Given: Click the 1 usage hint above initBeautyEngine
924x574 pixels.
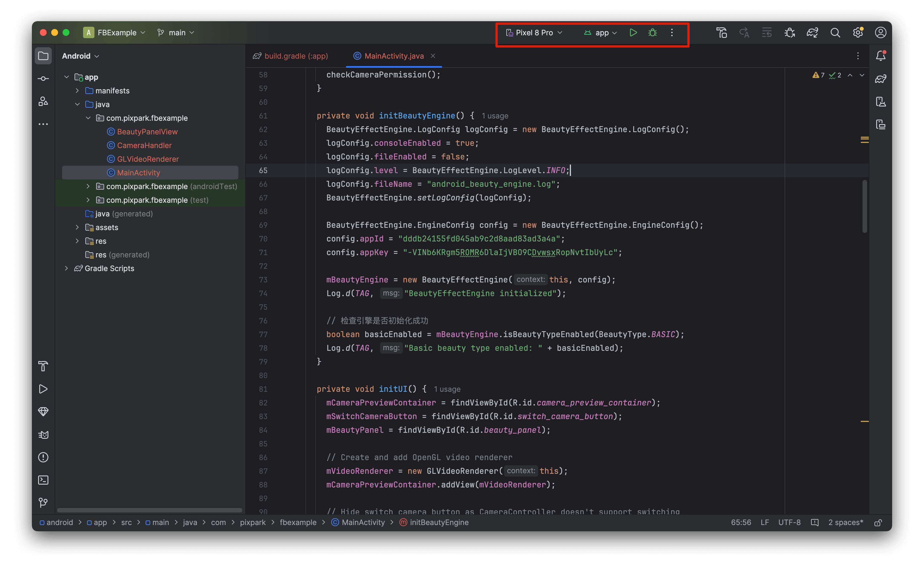Looking at the screenshot, I should coord(495,116).
